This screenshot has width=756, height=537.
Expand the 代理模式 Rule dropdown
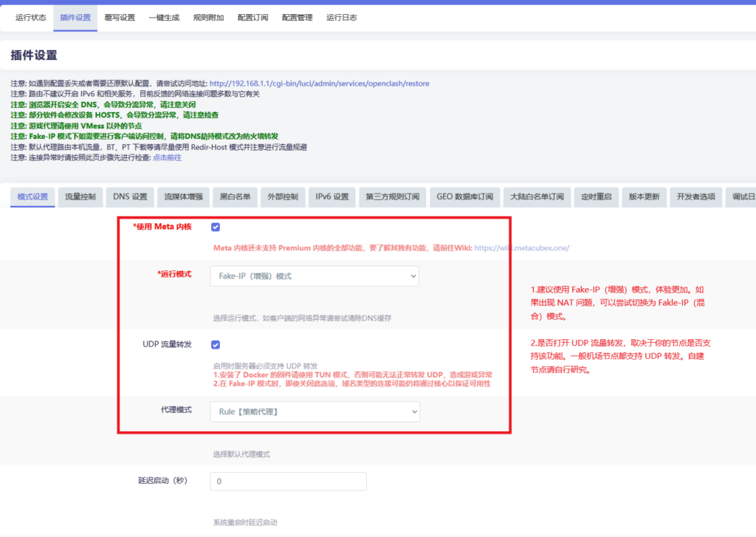click(315, 411)
